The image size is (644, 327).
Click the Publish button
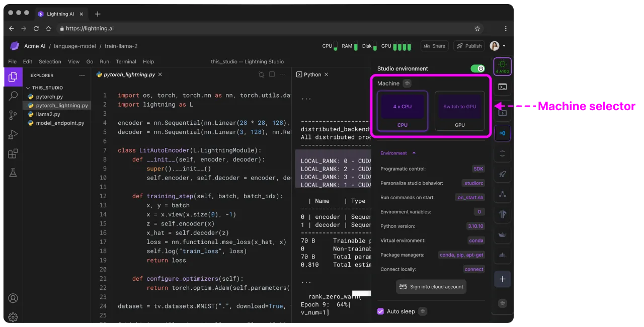(469, 46)
